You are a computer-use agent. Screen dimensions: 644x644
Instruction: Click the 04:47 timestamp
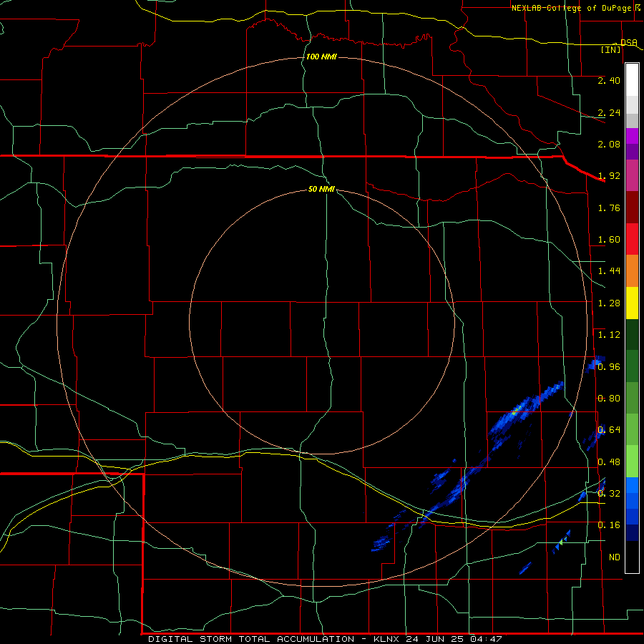pos(486,639)
